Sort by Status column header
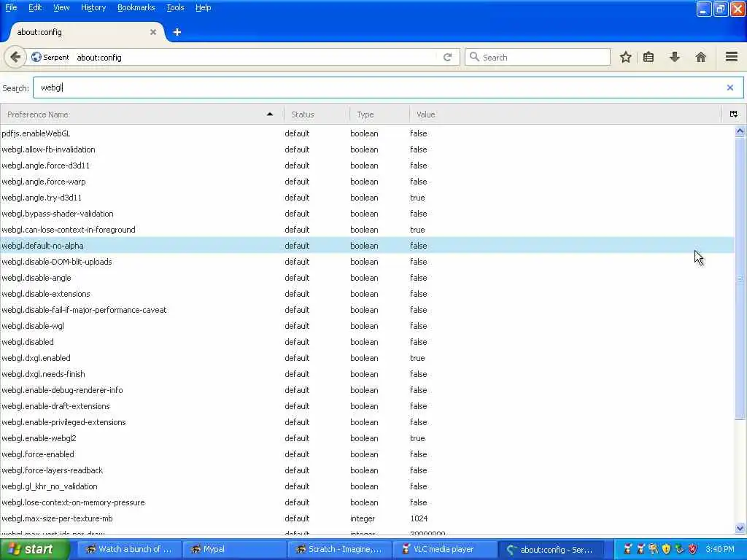The image size is (747, 560). tap(317, 114)
